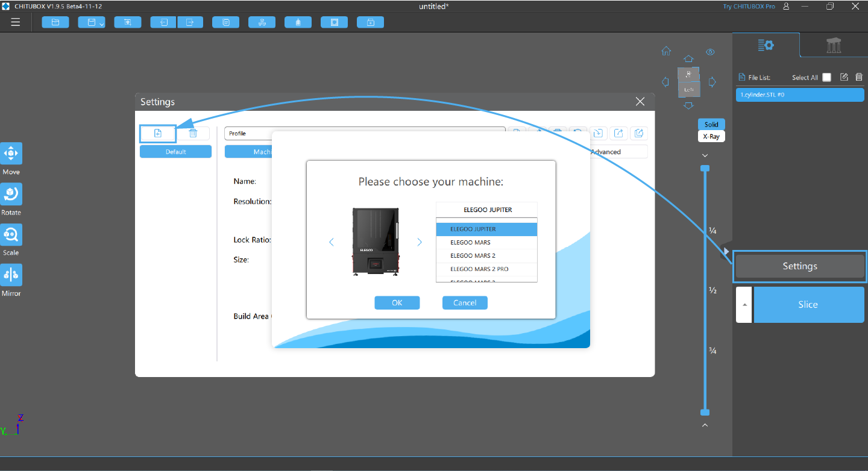
Task: Open user account icon in title bar
Action: click(x=786, y=6)
